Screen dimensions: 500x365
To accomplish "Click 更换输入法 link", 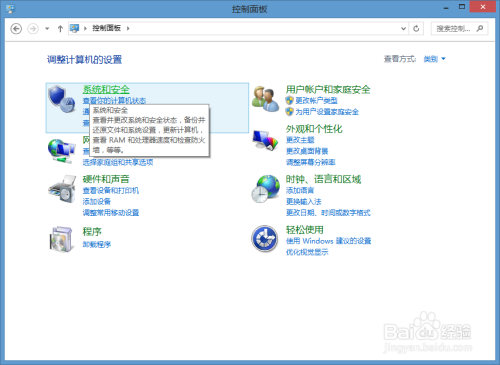I will click(304, 201).
